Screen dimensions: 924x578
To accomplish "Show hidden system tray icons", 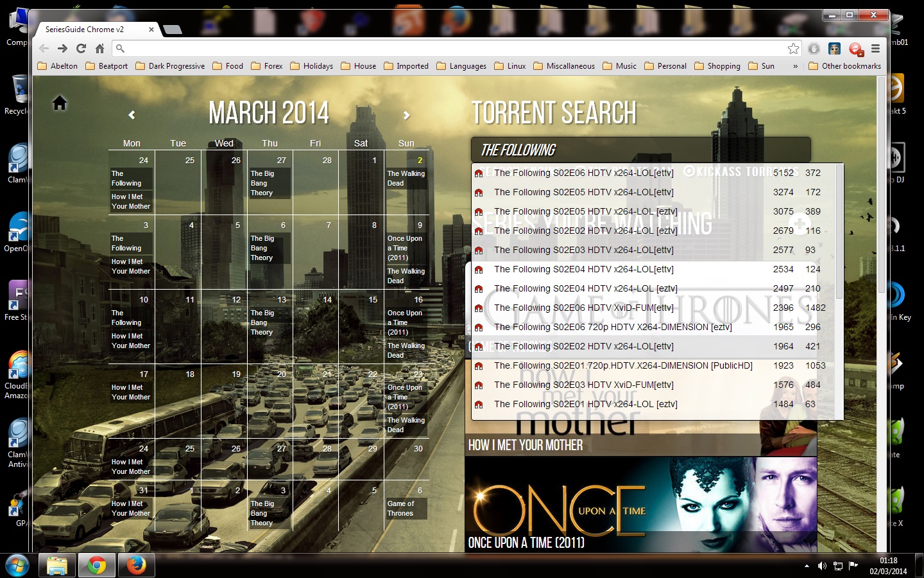I will [x=807, y=566].
